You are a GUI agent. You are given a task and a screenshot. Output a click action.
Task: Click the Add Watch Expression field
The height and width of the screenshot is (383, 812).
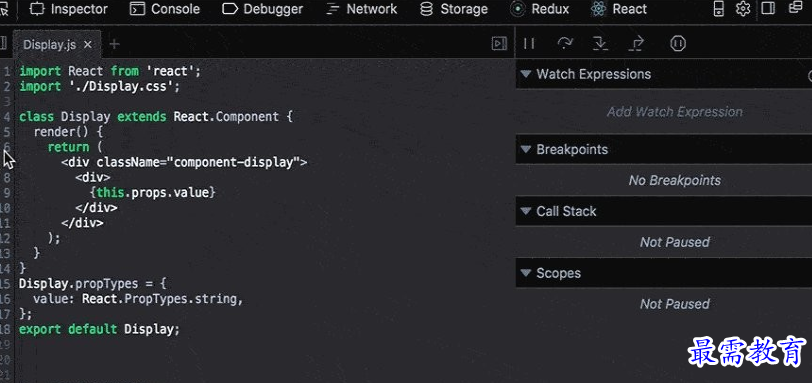coord(674,112)
